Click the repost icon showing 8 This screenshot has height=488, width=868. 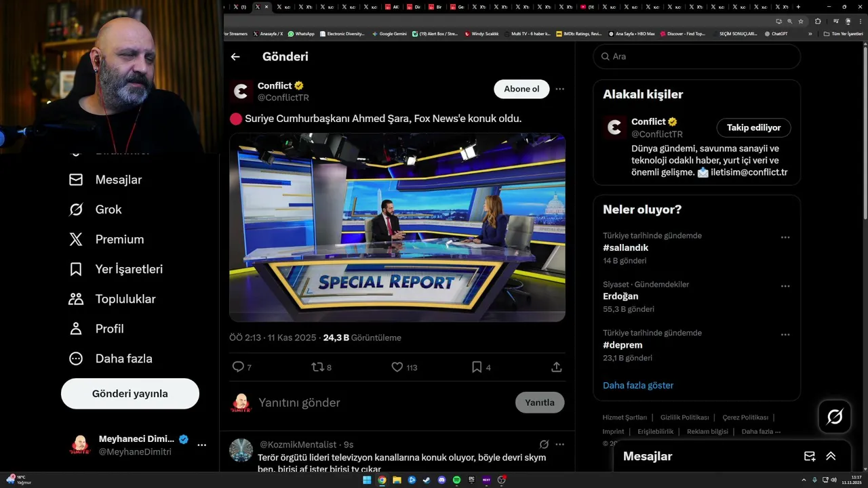pos(317,367)
